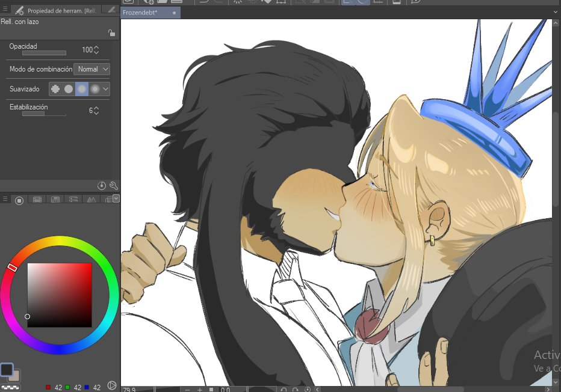Reset tool properties to initial settings
Image resolution: width=561 pixels, height=392 pixels.
tap(102, 185)
